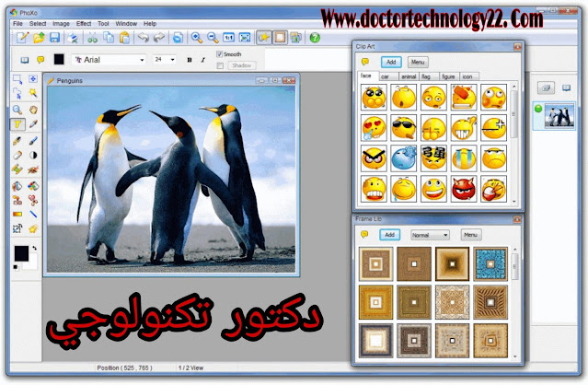The width and height of the screenshot is (588, 385).
Task: Enable the Shadow checkbox
Action: coord(220,65)
